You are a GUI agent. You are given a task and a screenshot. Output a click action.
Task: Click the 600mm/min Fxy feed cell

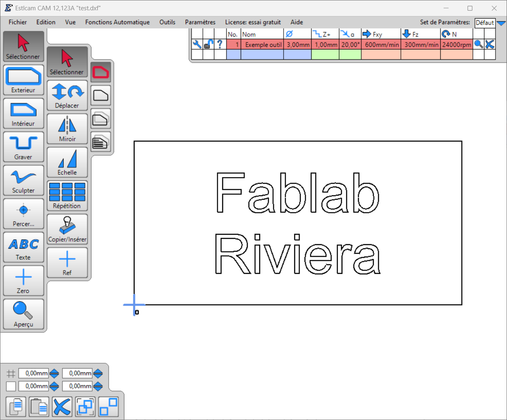tap(381, 44)
